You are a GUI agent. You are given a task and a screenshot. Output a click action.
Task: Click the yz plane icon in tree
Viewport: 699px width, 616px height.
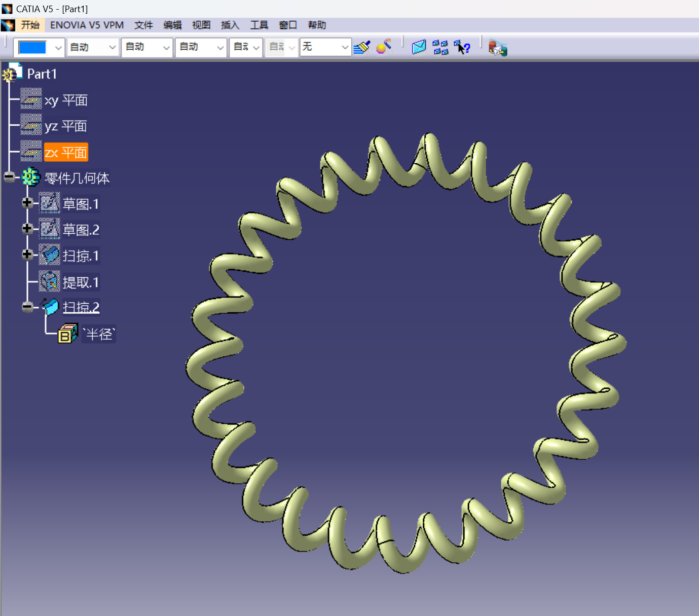point(31,125)
